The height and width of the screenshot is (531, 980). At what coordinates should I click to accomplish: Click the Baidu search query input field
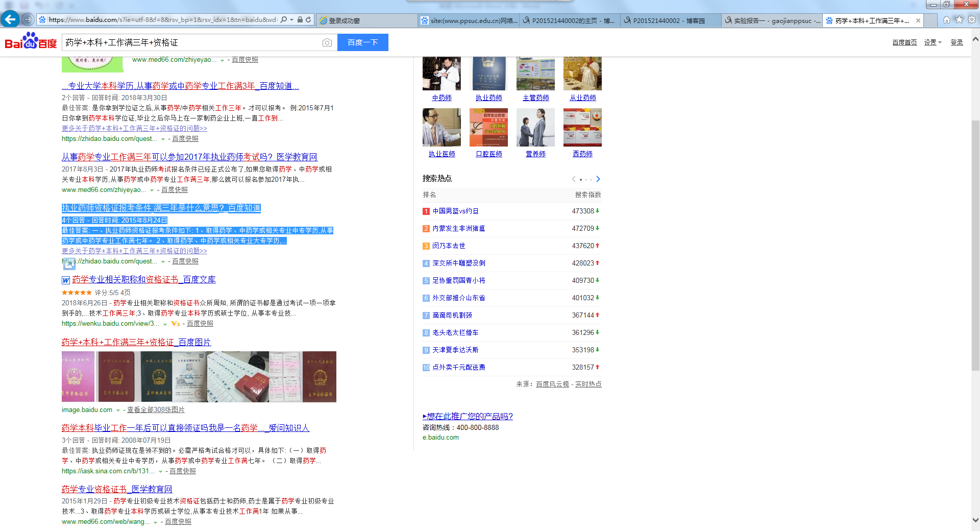(191, 42)
